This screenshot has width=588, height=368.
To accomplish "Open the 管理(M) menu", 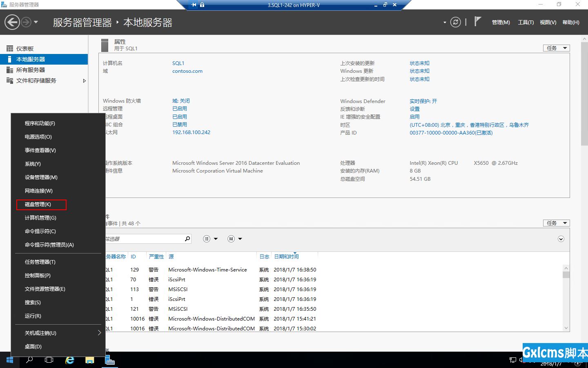I will [501, 22].
